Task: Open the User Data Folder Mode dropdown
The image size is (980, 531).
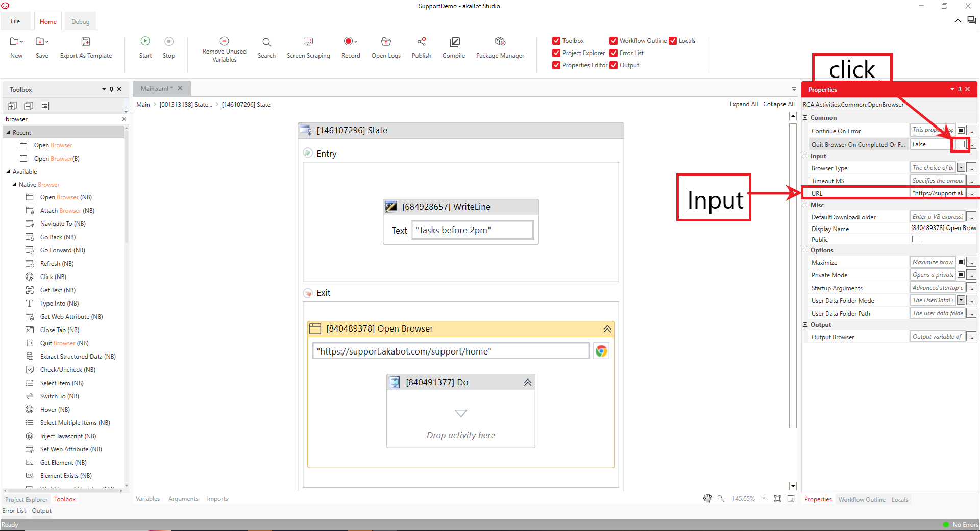Action: pyautogui.click(x=961, y=300)
